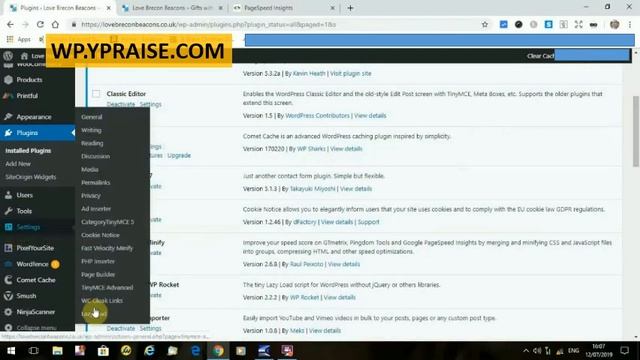Open Classic Editor Settings link
The image size is (640, 360).
151,104
